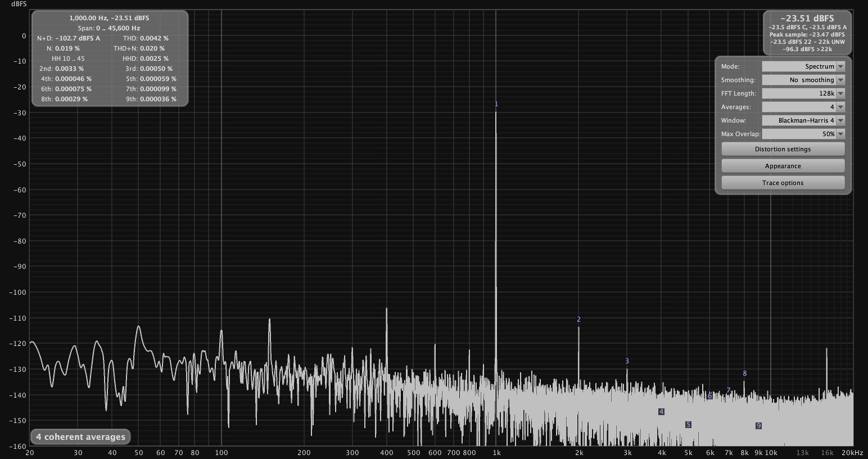This screenshot has width=868, height=459.
Task: Click the large -23.51 dBFS level readout
Action: 807,19
